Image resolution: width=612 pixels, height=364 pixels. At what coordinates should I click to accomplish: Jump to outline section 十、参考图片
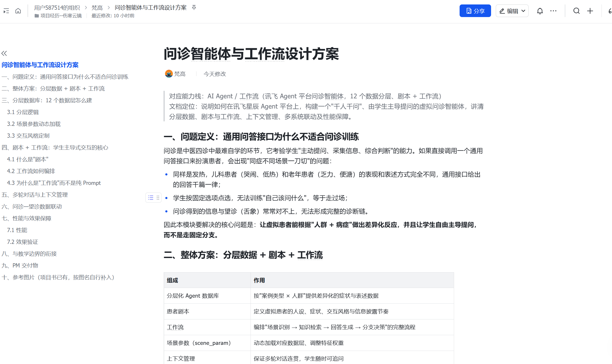(58, 277)
